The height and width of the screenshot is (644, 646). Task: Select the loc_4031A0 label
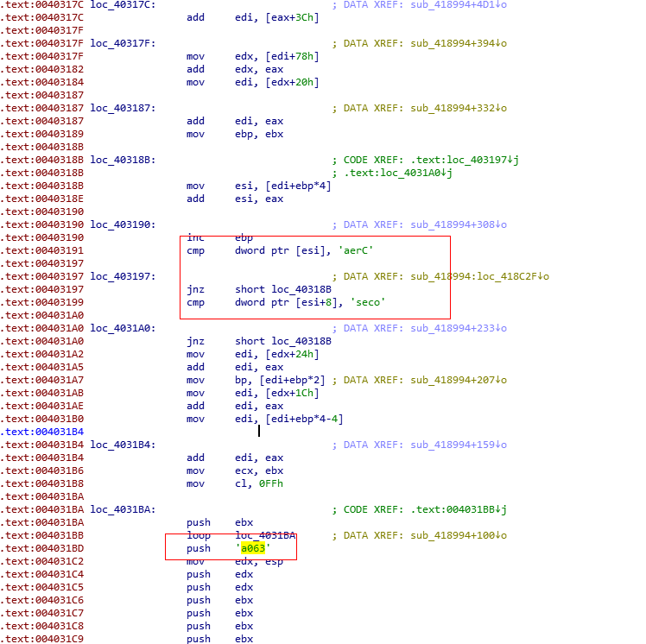coord(123,328)
